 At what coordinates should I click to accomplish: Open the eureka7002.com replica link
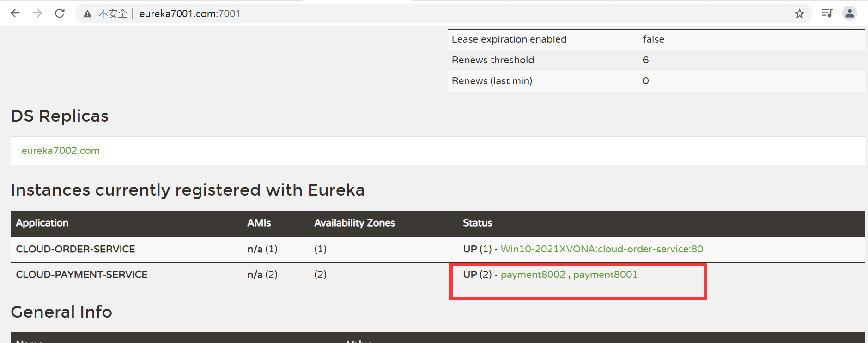coord(61,151)
